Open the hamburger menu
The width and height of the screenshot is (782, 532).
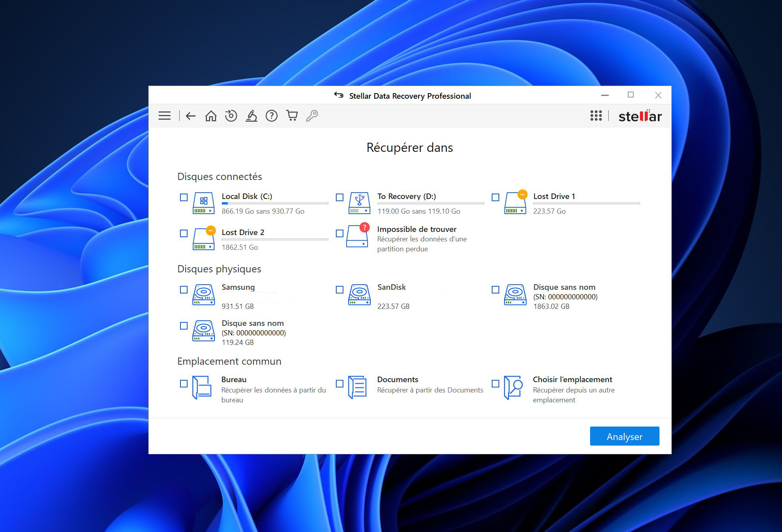click(164, 116)
